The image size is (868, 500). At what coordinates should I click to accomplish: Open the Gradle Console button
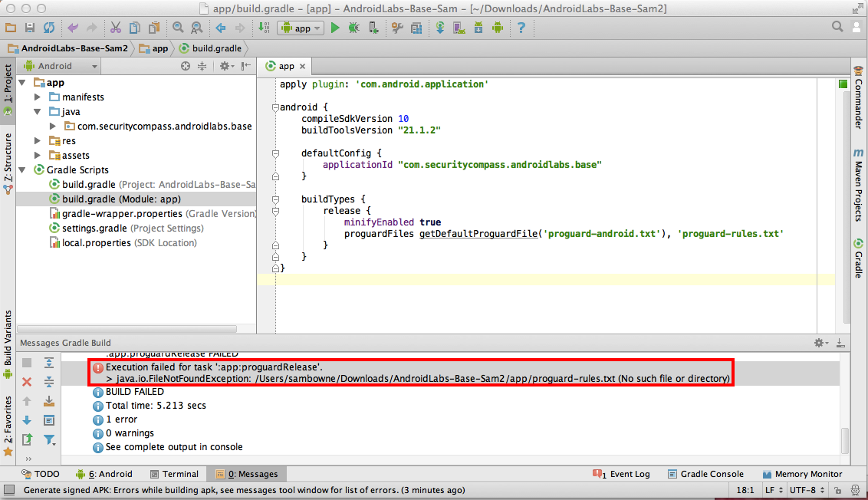click(705, 474)
